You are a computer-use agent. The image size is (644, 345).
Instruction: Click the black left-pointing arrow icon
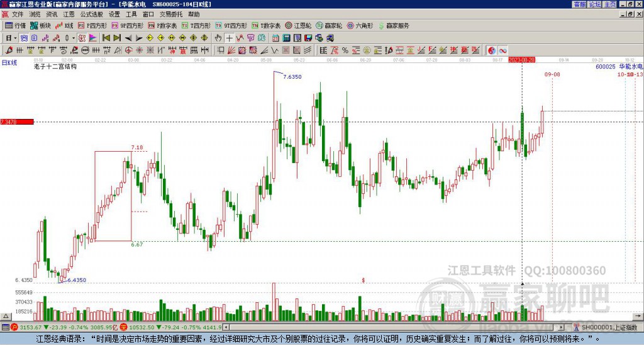[x=128, y=38]
